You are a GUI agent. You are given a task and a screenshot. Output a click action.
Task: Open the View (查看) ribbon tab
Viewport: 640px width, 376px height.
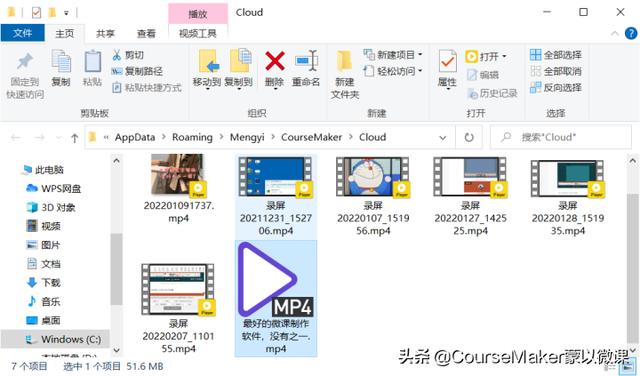146,33
